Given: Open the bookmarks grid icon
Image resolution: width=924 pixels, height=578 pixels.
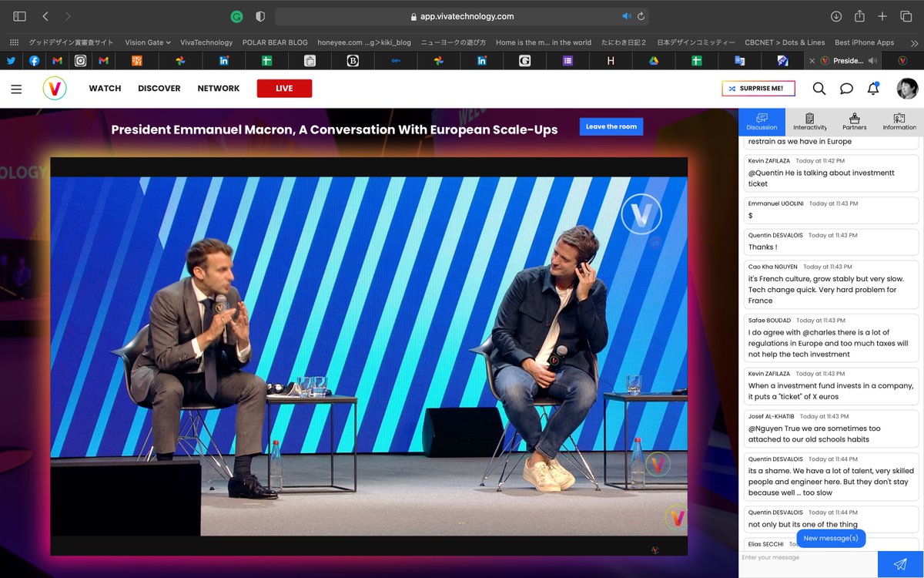Looking at the screenshot, I should click(x=14, y=42).
